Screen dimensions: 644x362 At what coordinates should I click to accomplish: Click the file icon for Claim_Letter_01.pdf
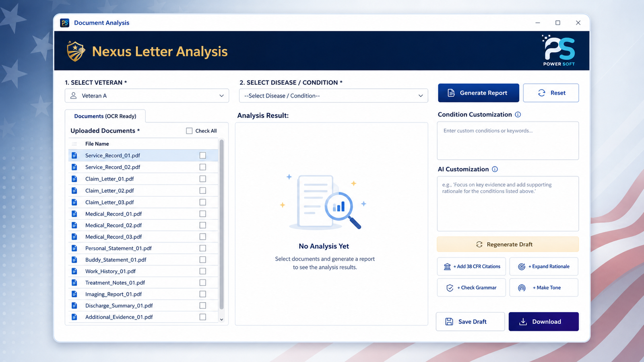click(74, 179)
